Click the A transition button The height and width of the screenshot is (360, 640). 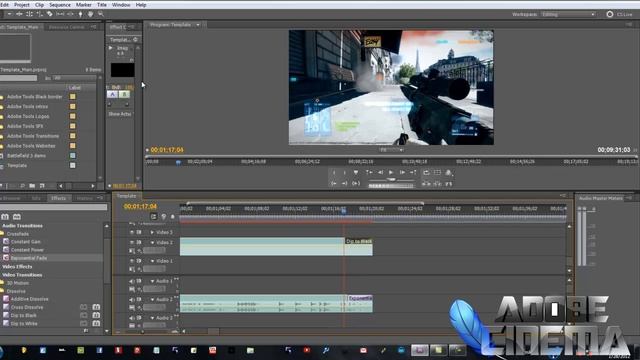(x=112, y=94)
